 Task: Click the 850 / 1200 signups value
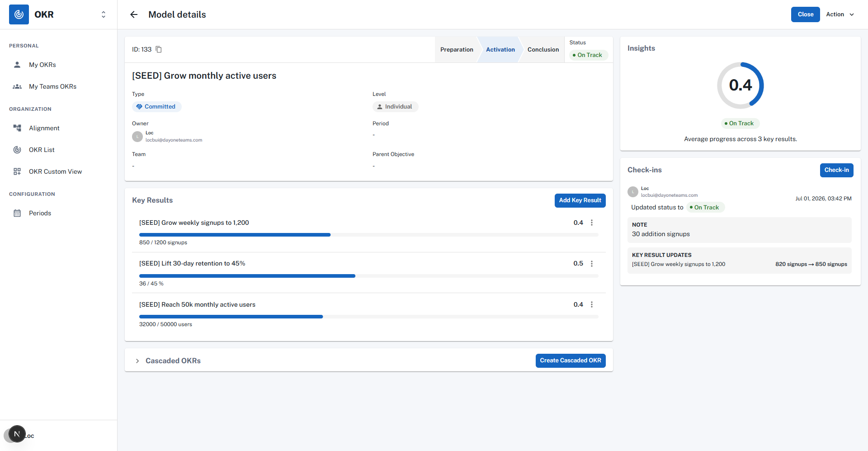click(x=163, y=242)
